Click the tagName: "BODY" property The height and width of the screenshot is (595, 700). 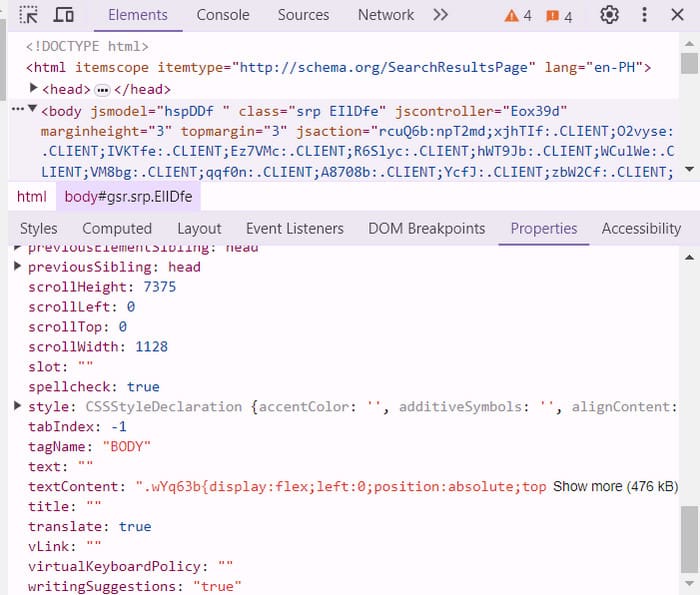[x=89, y=447]
